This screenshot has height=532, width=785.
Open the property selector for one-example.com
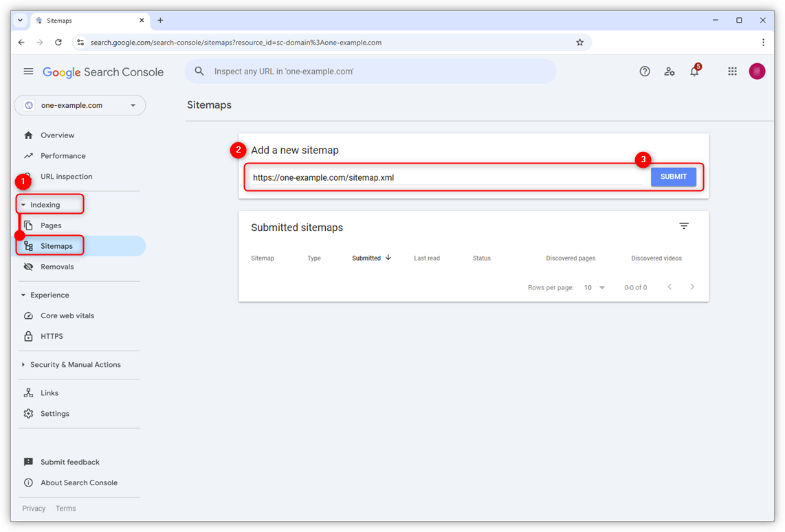click(x=79, y=104)
